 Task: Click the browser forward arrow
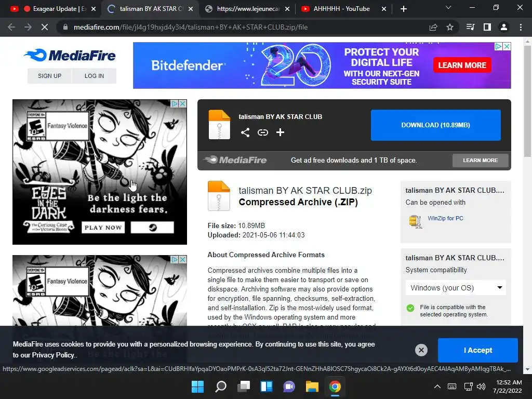(28, 27)
